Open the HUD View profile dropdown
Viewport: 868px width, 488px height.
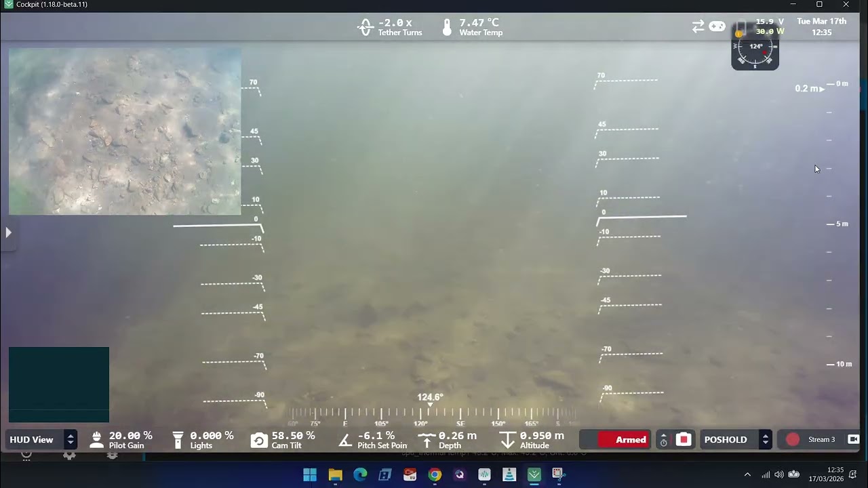(x=41, y=440)
